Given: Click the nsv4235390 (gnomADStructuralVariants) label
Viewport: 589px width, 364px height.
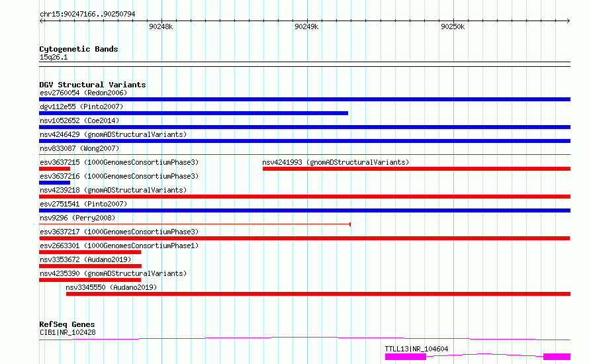Looking at the screenshot, I should 113,273.
